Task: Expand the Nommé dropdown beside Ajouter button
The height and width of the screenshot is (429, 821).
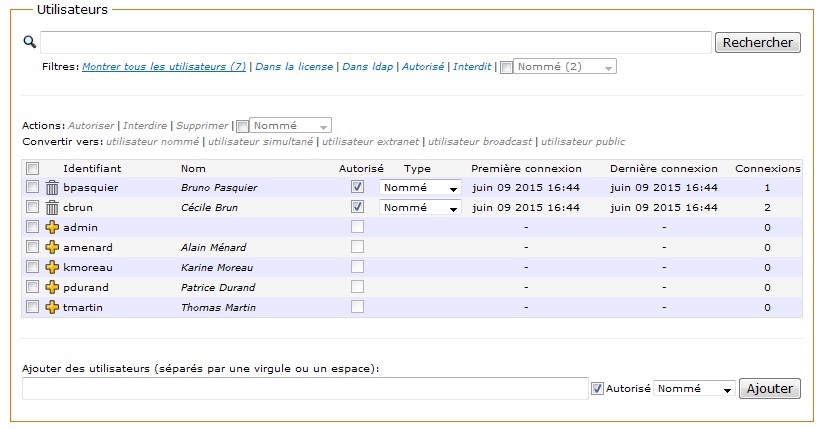Action: pos(694,389)
